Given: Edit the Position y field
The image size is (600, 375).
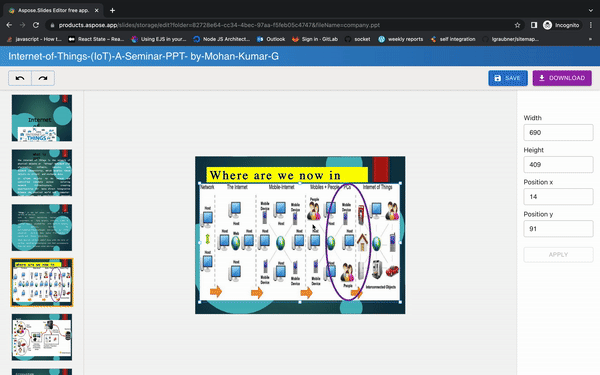Looking at the screenshot, I should click(x=558, y=229).
